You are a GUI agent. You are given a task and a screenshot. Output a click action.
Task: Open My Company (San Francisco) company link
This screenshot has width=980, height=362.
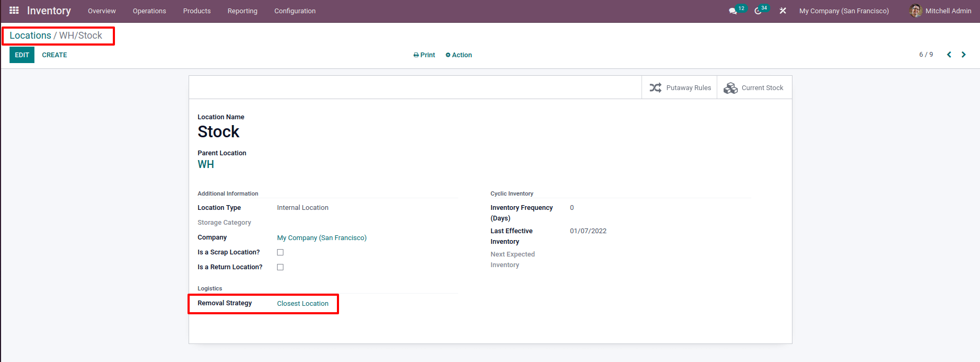(x=322, y=237)
